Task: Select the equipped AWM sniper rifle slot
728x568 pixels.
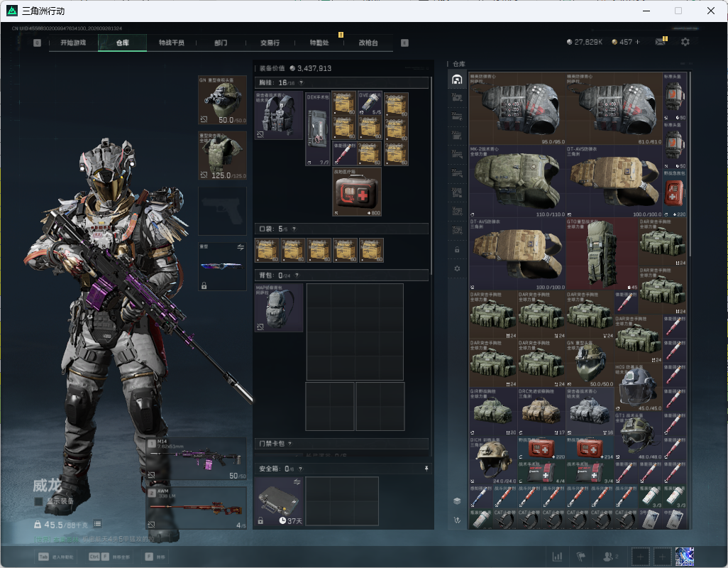Action: pos(197,508)
